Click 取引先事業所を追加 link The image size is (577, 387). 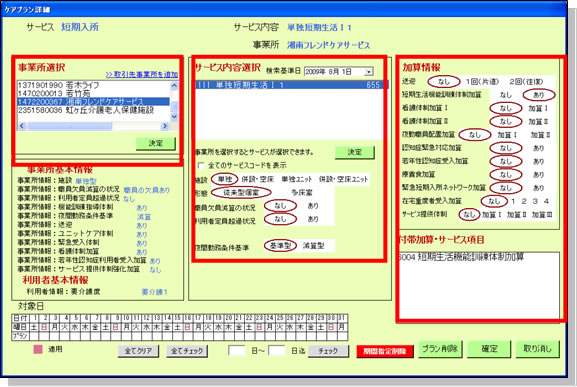coord(142,75)
